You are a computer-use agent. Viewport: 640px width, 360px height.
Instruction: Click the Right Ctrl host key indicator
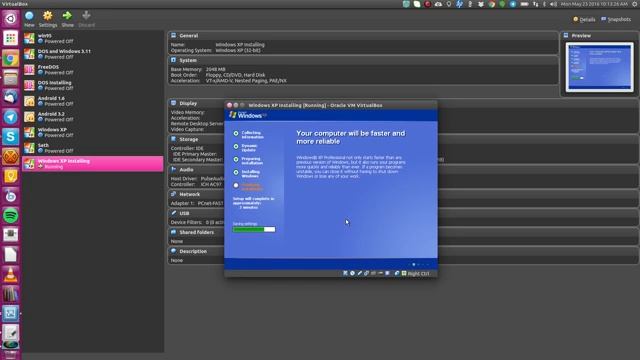(x=418, y=273)
